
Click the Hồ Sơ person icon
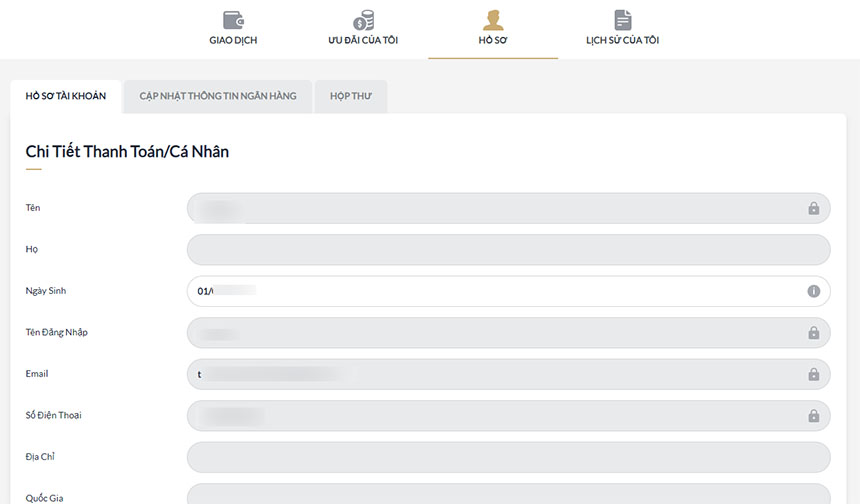[x=493, y=20]
